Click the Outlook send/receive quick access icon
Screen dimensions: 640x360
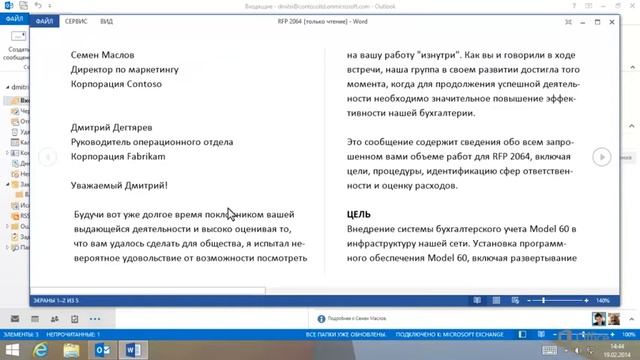24,5
